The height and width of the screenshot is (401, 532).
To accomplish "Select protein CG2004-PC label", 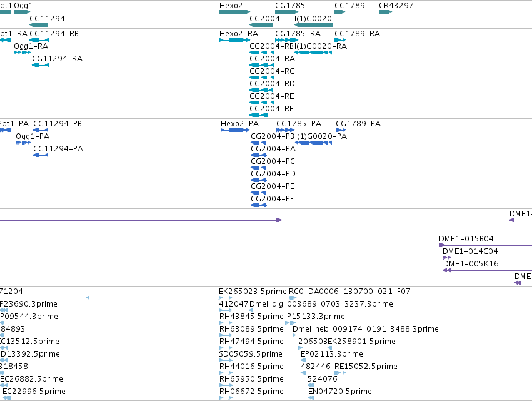I will pyautogui.click(x=273, y=161).
